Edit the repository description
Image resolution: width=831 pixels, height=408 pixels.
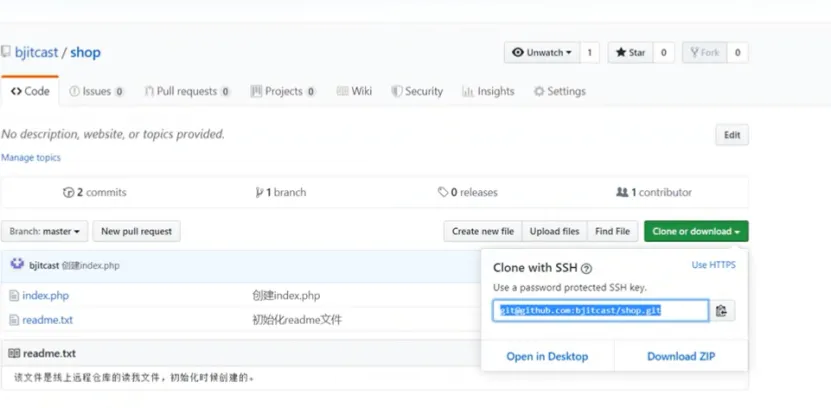732,135
